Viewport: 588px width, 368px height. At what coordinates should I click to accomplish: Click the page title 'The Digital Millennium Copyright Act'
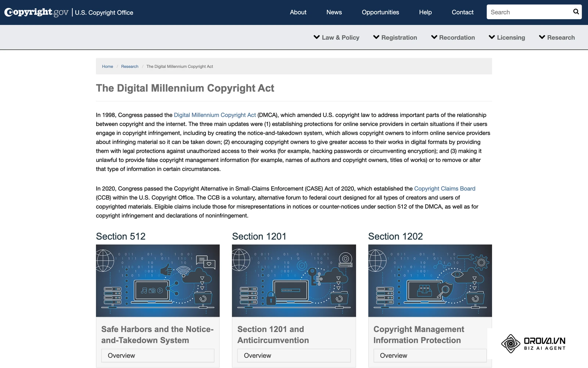click(185, 88)
